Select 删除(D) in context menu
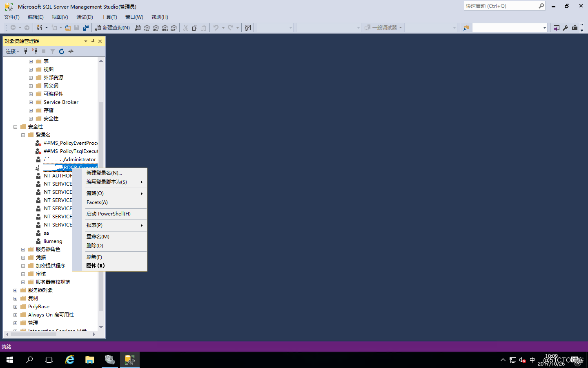 click(109, 246)
